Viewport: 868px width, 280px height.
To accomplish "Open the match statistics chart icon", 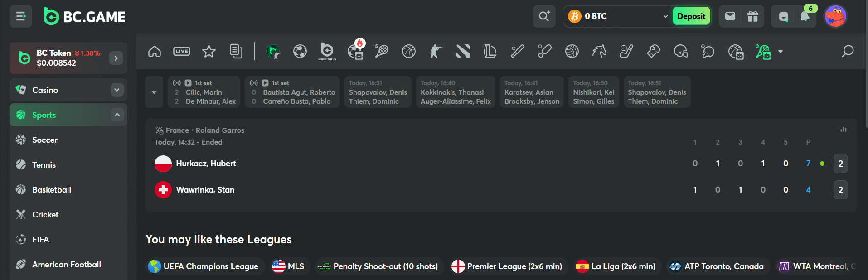I will tap(843, 130).
